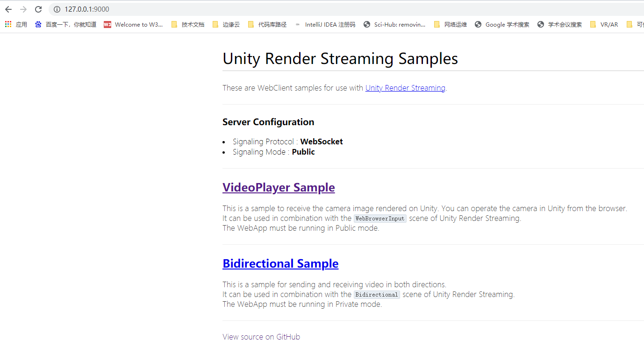Open the Chrome apps grid icon
Screen dimensions: 644x340
point(7,24)
